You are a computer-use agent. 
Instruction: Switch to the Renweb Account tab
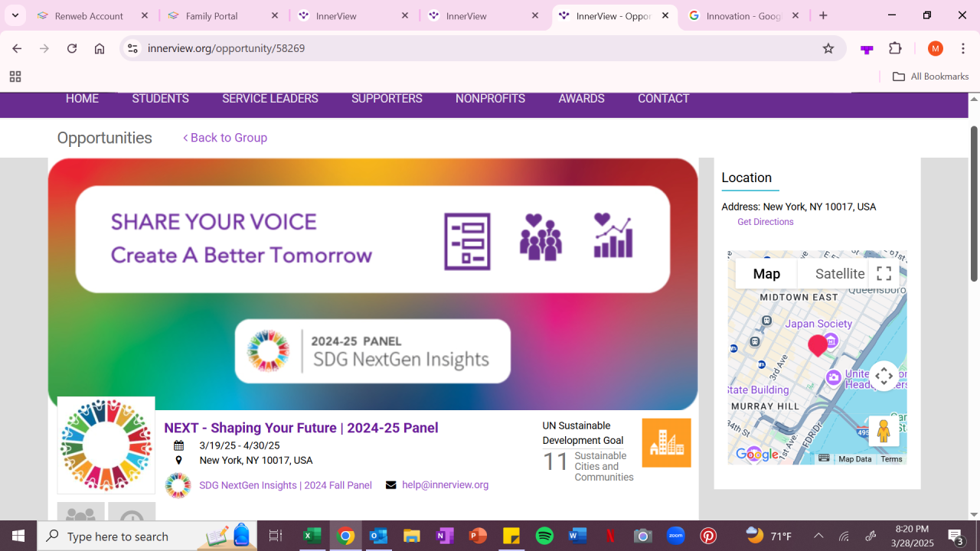point(93,15)
